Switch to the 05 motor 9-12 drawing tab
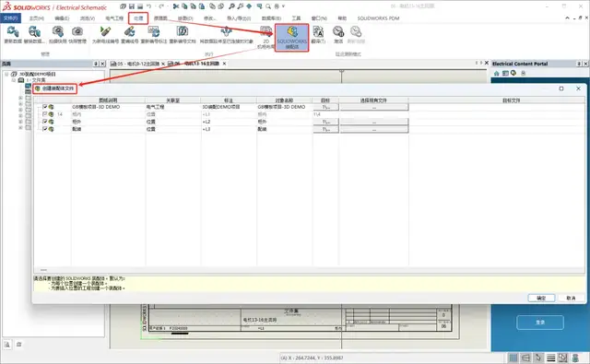The width and height of the screenshot is (590, 364). (x=136, y=64)
